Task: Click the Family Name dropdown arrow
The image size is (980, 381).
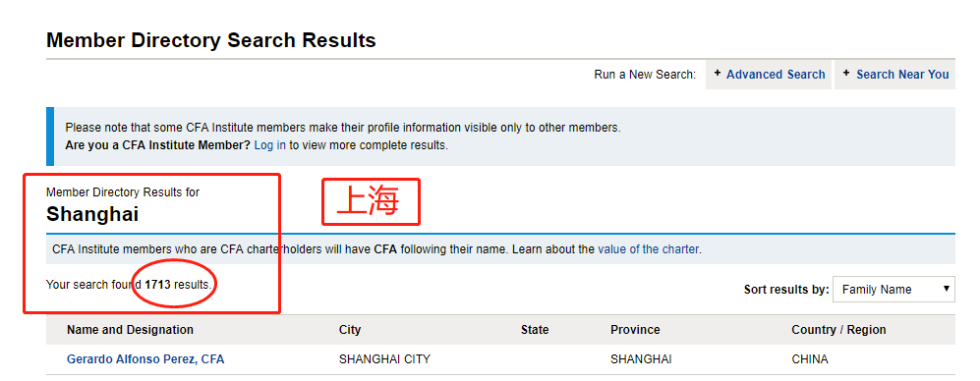Action: click(947, 289)
